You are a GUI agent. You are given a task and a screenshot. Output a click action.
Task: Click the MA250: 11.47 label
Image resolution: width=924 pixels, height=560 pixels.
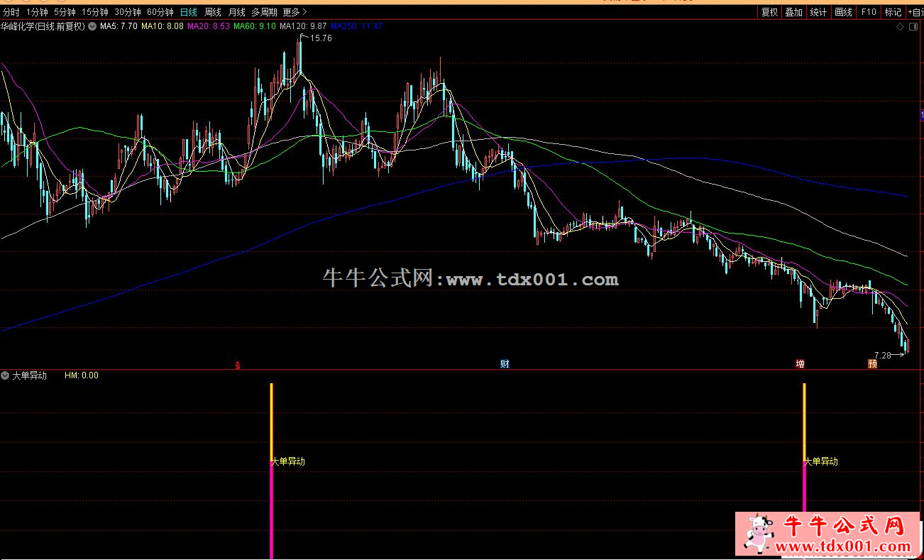(356, 26)
